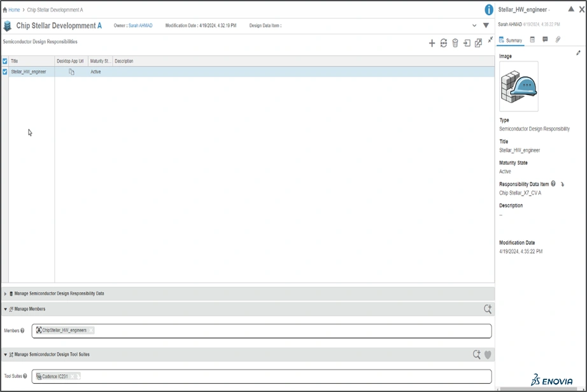Remove the Cadence IC231 tool suite chip

[72, 377]
